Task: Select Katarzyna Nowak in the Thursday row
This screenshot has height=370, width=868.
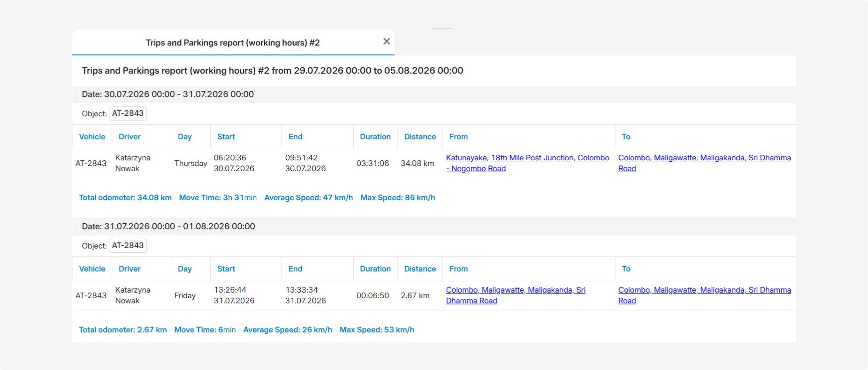Action: click(133, 163)
